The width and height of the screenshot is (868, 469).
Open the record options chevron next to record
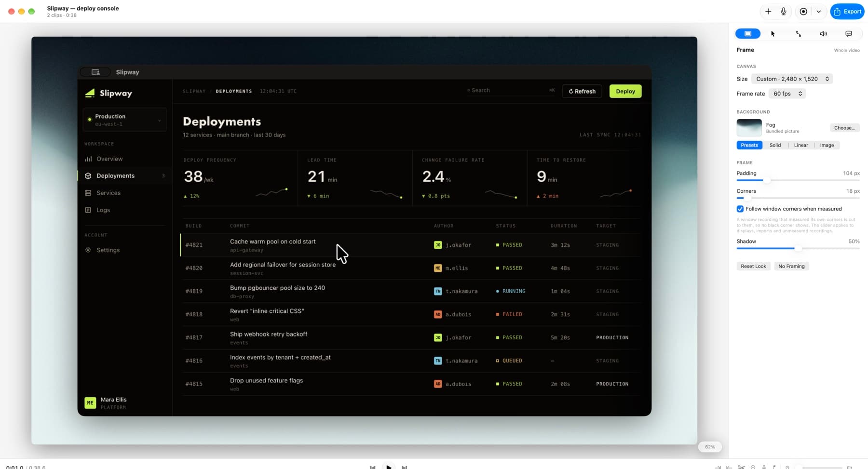[819, 12]
